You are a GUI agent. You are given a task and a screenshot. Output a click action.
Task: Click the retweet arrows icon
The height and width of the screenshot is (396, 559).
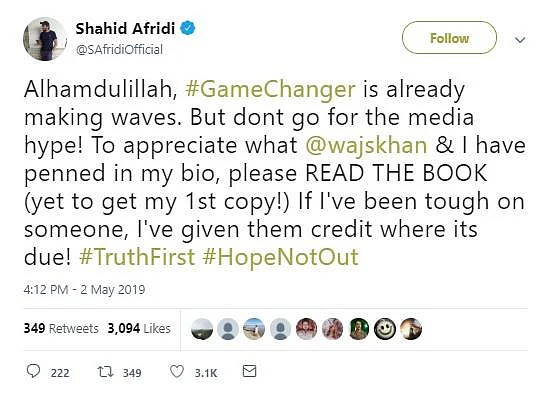106,372
